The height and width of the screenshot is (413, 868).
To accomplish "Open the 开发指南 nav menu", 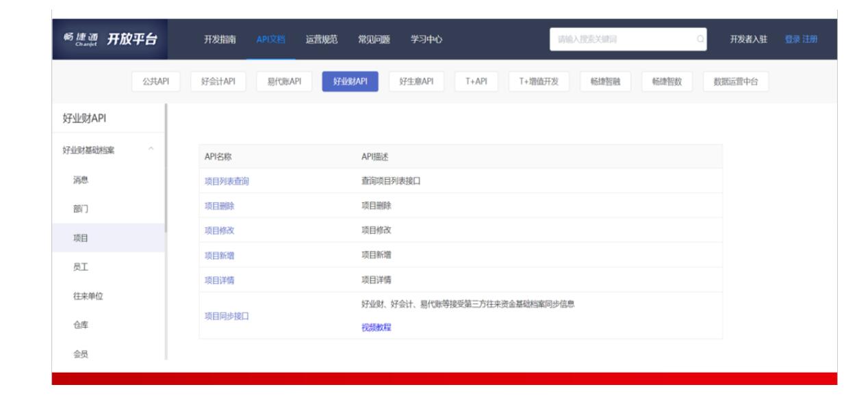I will (x=220, y=38).
